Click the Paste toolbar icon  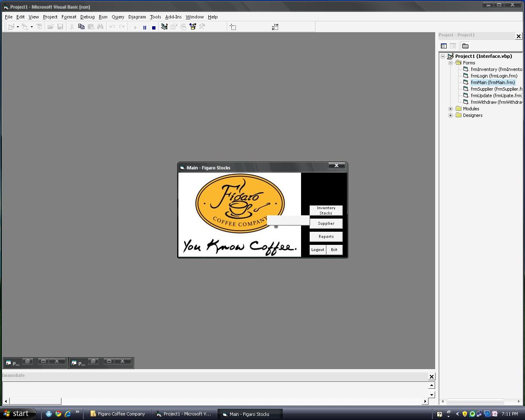click(x=91, y=27)
